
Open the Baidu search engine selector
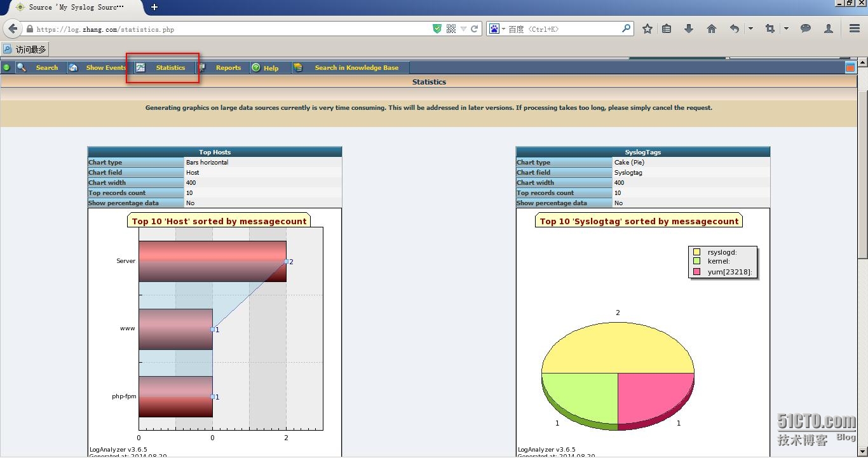[498, 29]
